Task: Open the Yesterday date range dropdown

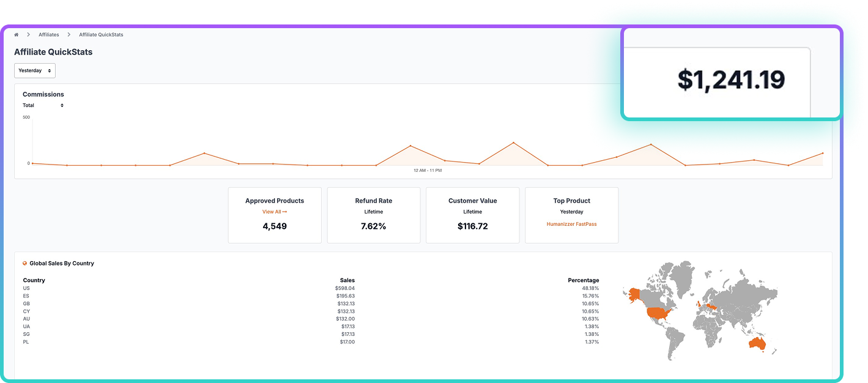Action: [x=35, y=70]
